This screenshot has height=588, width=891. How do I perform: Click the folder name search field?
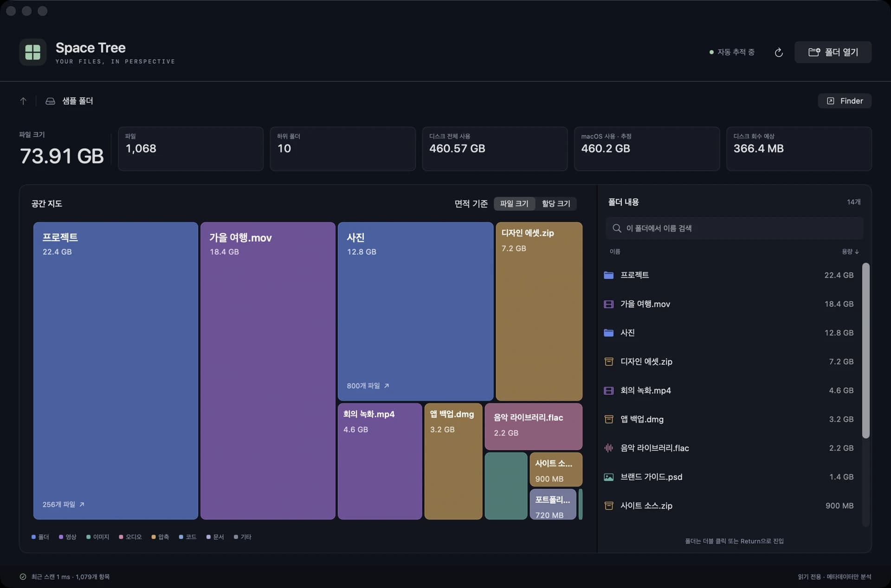point(734,228)
